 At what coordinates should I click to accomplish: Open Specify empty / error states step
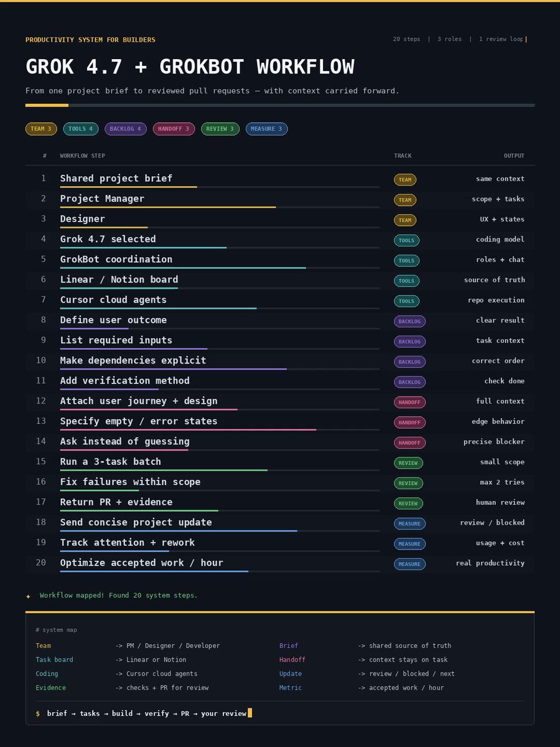139,421
